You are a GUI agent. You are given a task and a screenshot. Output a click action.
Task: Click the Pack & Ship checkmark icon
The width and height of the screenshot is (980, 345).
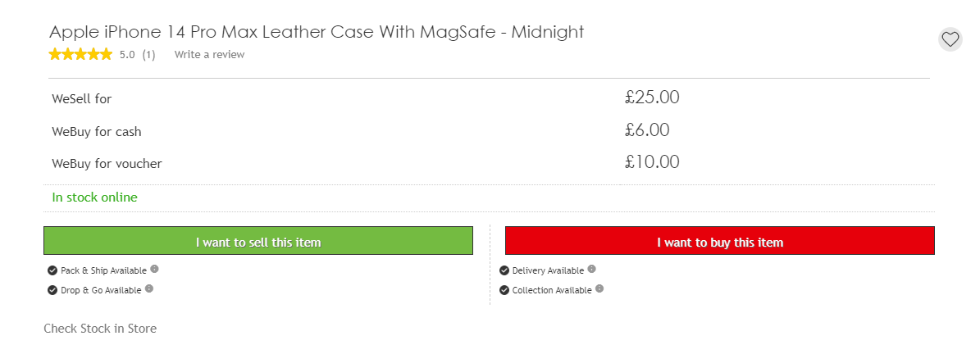52,270
